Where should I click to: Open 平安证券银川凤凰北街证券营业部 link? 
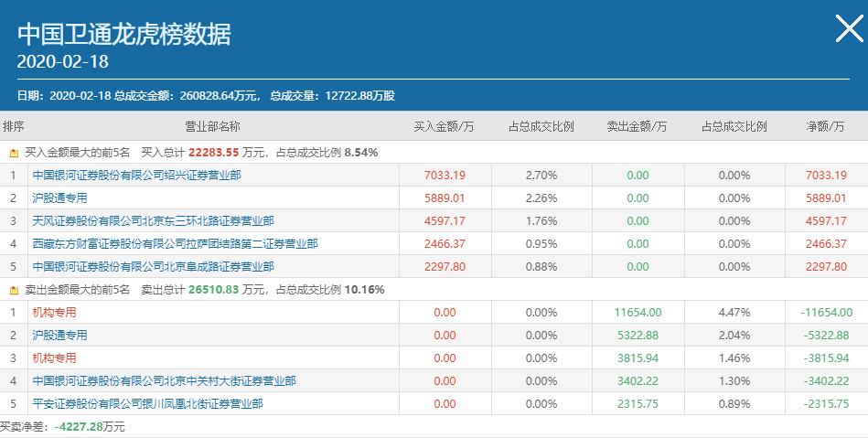click(x=147, y=403)
